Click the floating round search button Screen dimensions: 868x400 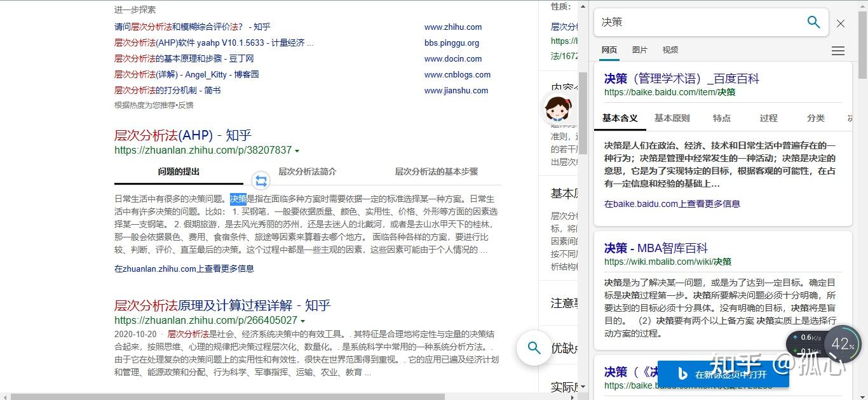(534, 348)
